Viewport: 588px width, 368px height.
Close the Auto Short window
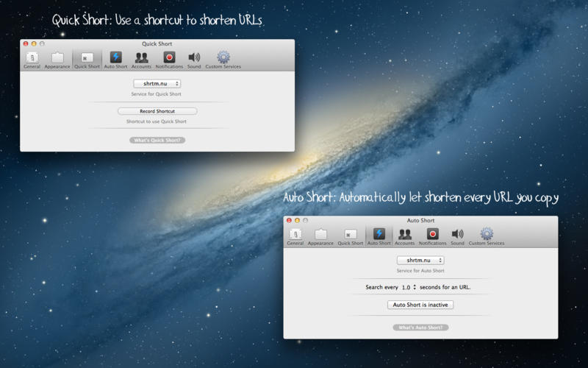click(x=289, y=220)
